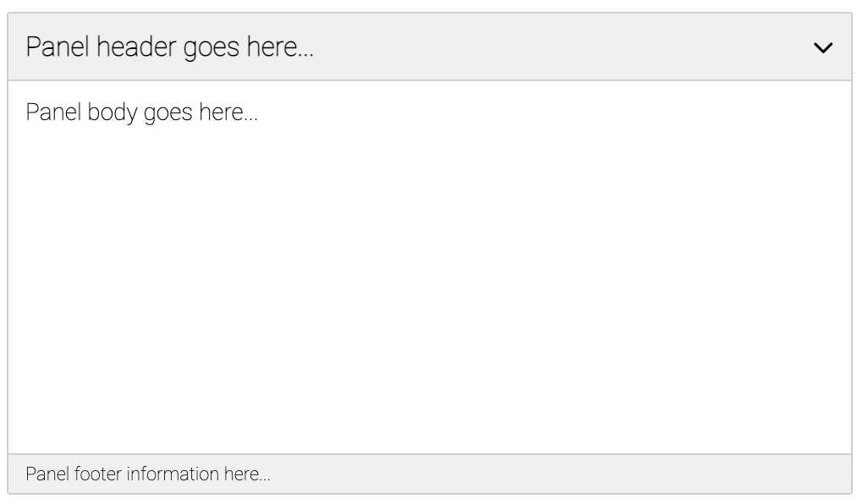Click the 'Panel body goes here...' text
The height and width of the screenshot is (504, 863).
141,112
